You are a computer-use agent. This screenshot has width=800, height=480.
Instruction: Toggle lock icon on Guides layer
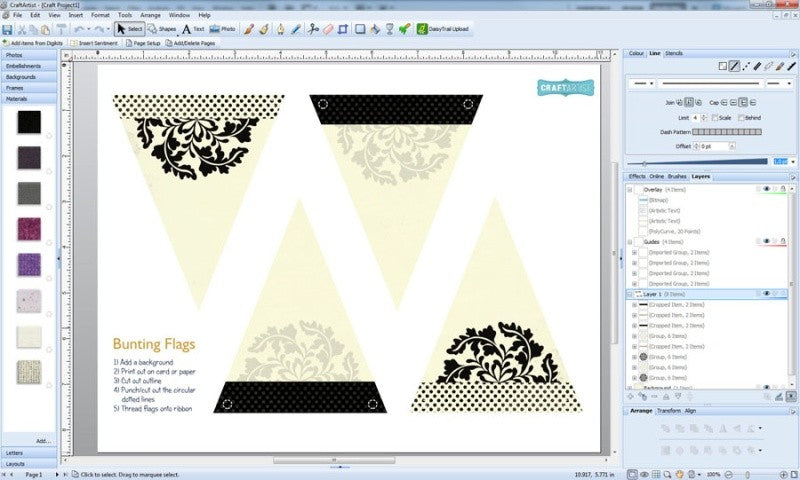(x=783, y=242)
